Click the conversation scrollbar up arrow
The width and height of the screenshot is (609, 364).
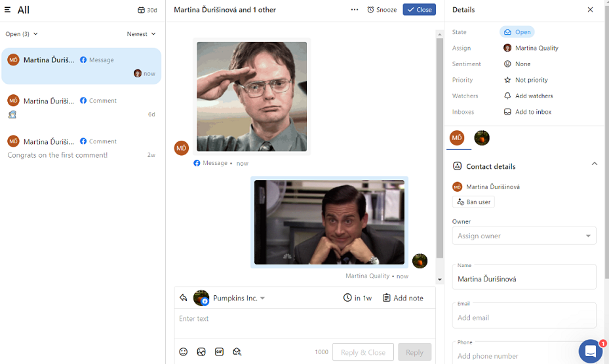coord(440,35)
